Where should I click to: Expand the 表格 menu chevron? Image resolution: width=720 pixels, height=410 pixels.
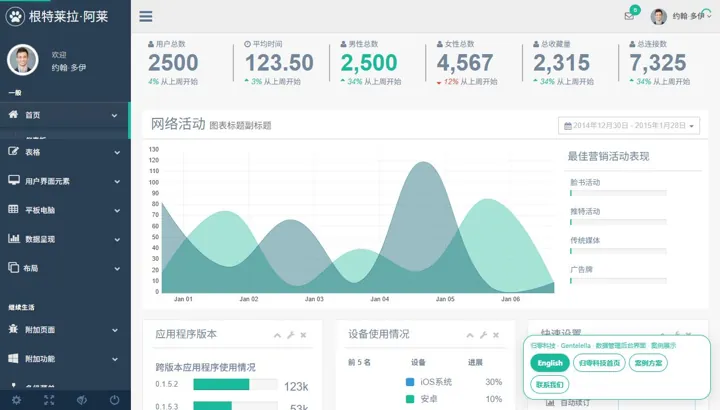(x=117, y=152)
